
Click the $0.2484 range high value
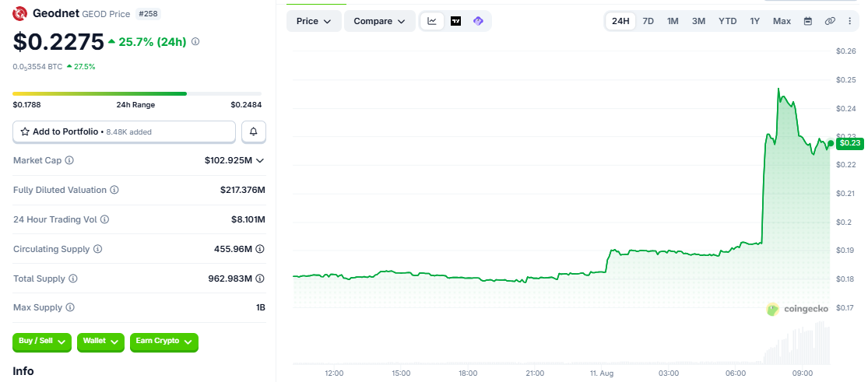pos(246,104)
